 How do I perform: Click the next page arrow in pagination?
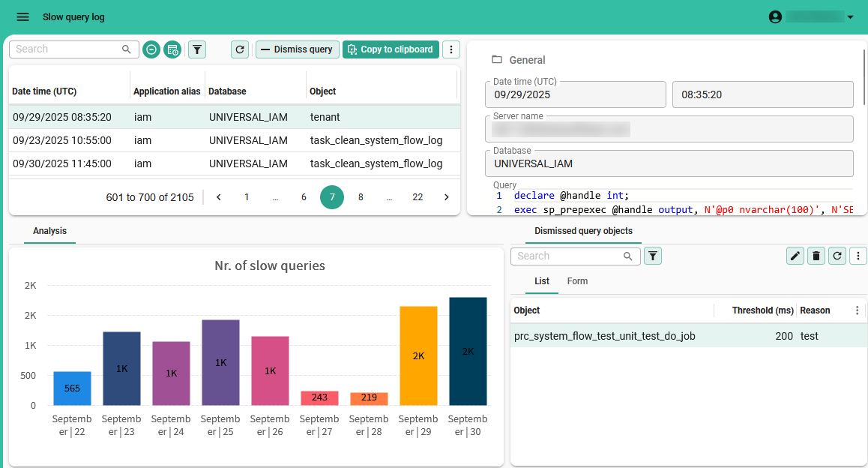[x=447, y=197]
